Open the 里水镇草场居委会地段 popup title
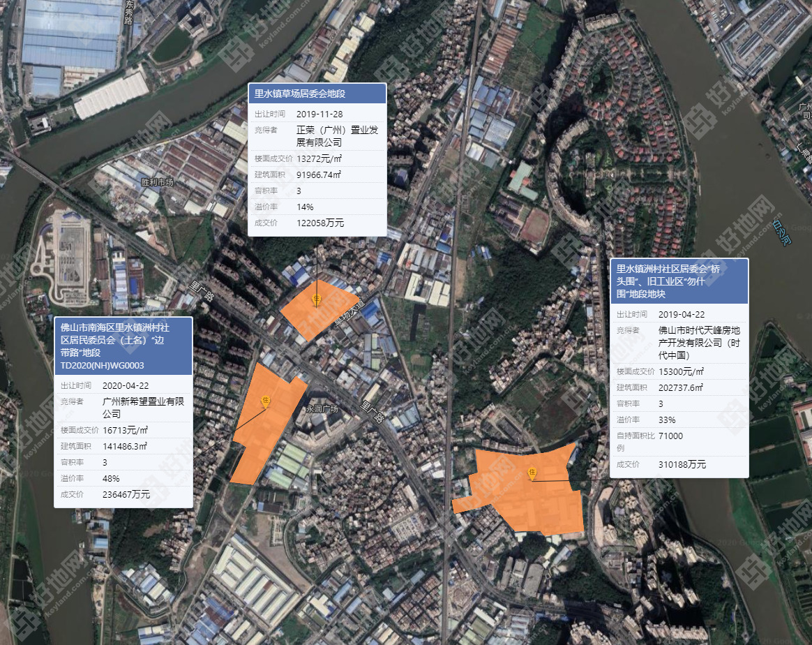The height and width of the screenshot is (645, 812). click(x=300, y=94)
